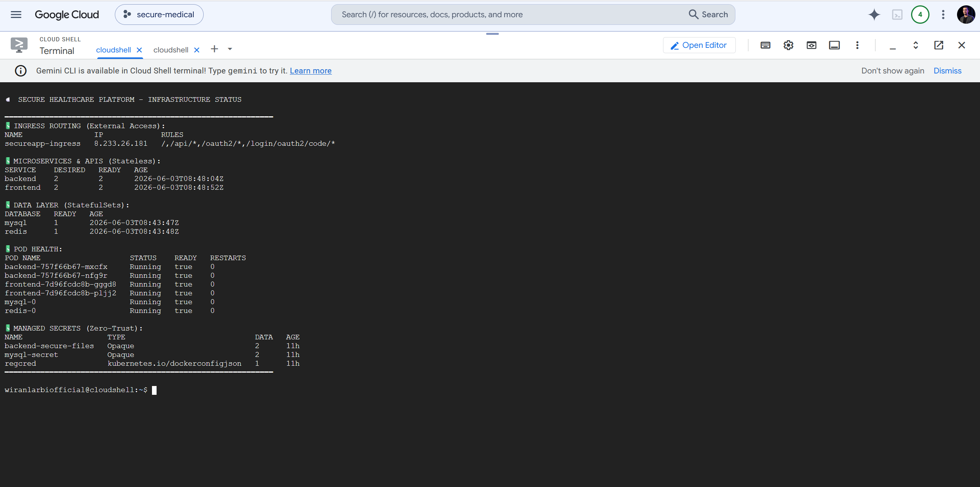Close the first cloudshell tab
Viewport: 980px width, 487px height.
coord(139,50)
